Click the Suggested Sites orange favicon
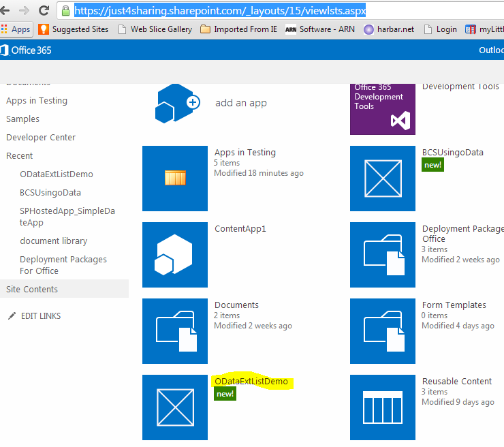Viewport: 504px width, 447px height. click(x=44, y=29)
